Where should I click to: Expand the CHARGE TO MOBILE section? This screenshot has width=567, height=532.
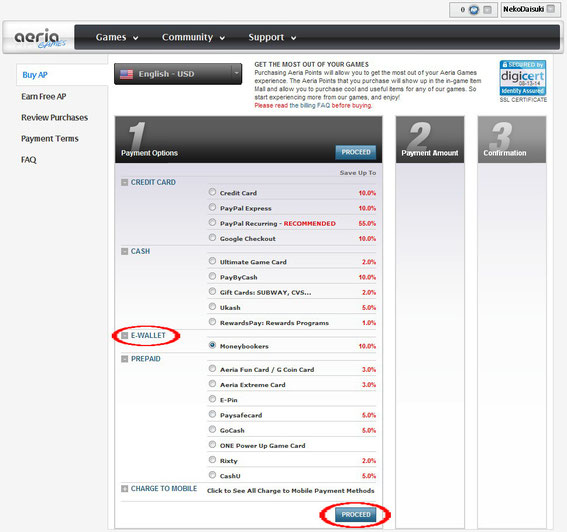[124, 489]
